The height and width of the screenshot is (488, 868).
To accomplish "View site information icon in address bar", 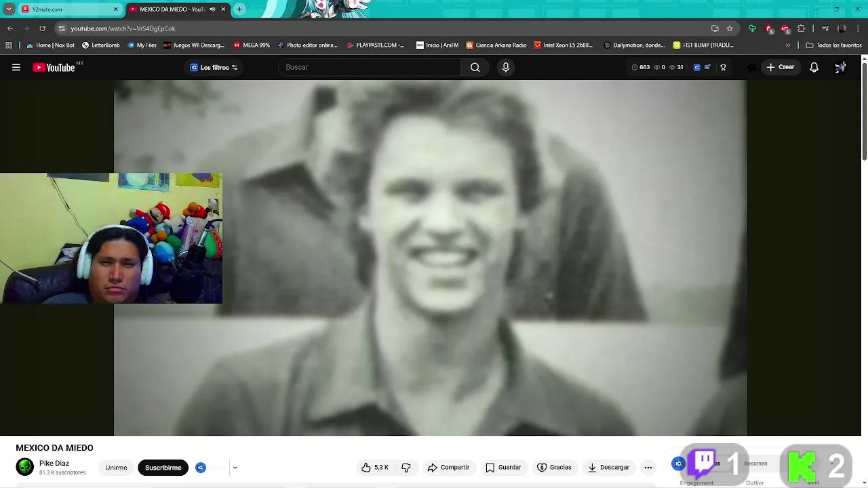I will pyautogui.click(x=62, y=28).
